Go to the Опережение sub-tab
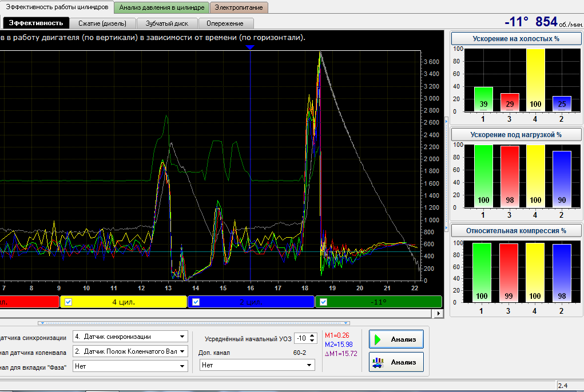584x392 pixels. [x=225, y=23]
